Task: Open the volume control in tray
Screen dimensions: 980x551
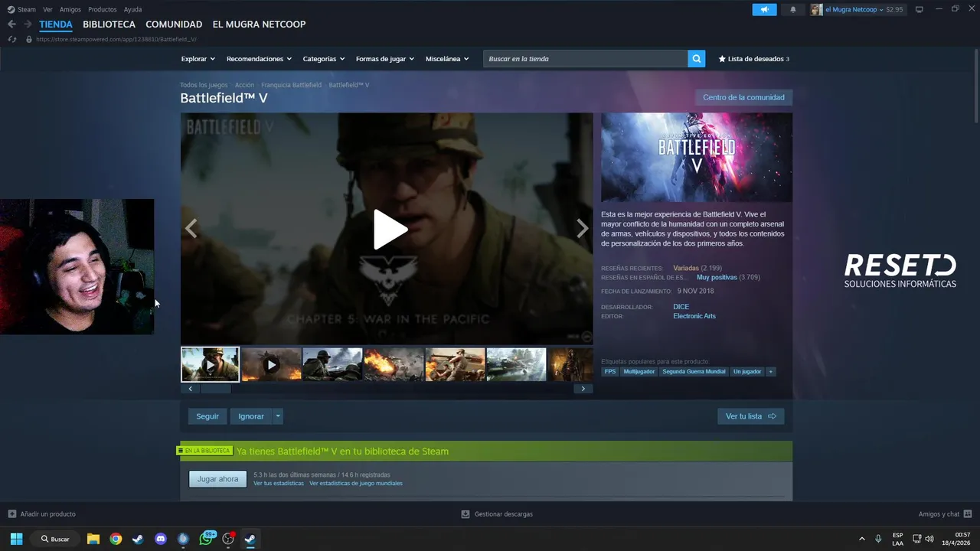Action: (929, 539)
